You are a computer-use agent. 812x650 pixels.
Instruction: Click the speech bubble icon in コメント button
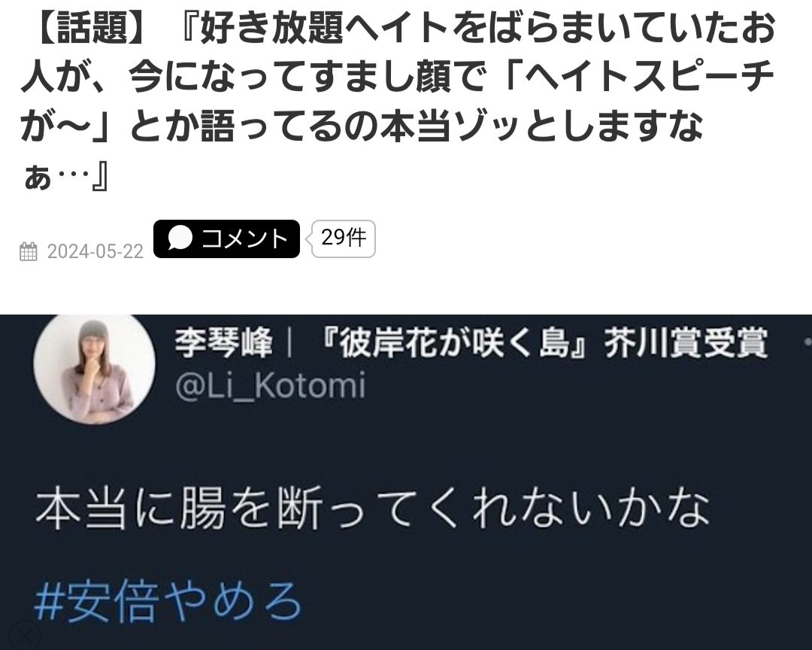tap(180, 238)
